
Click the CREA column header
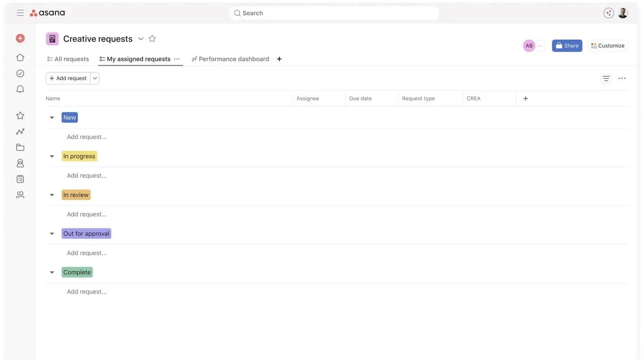(x=489, y=98)
